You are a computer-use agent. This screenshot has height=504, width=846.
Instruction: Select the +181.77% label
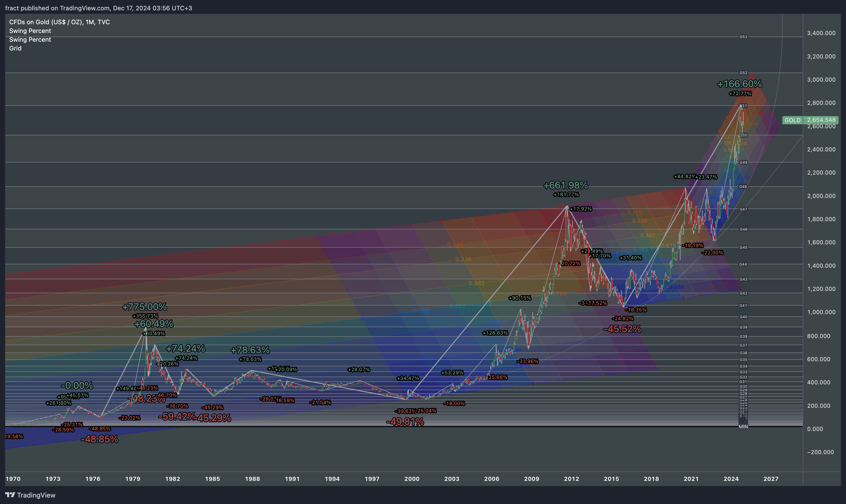(x=566, y=194)
